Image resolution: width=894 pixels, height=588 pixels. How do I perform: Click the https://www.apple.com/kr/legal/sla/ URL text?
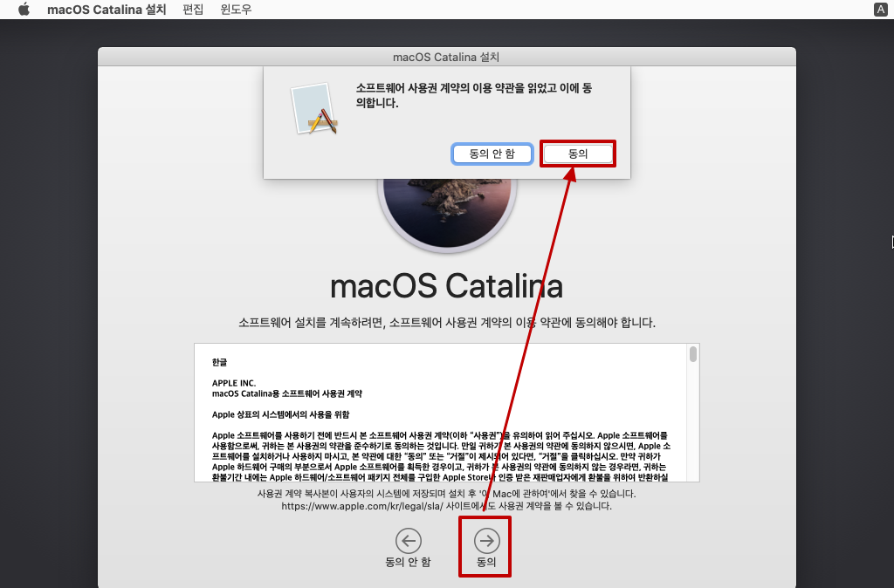tap(362, 506)
